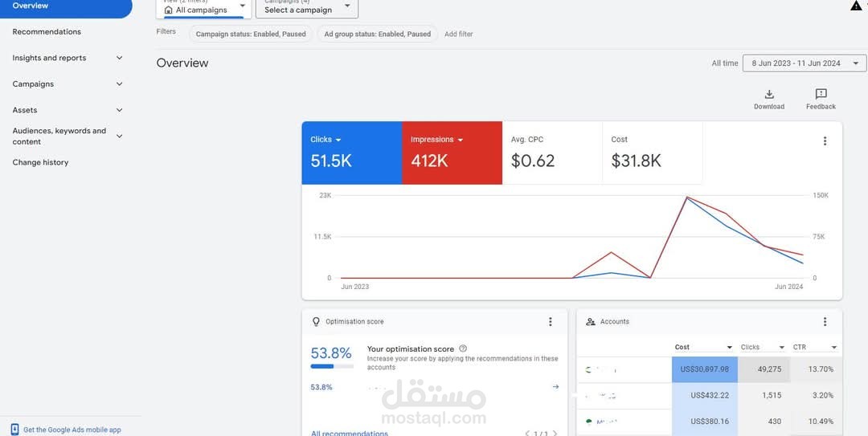Image resolution: width=868 pixels, height=436 pixels.
Task: Click the optimisation score help icon
Action: coord(463,348)
